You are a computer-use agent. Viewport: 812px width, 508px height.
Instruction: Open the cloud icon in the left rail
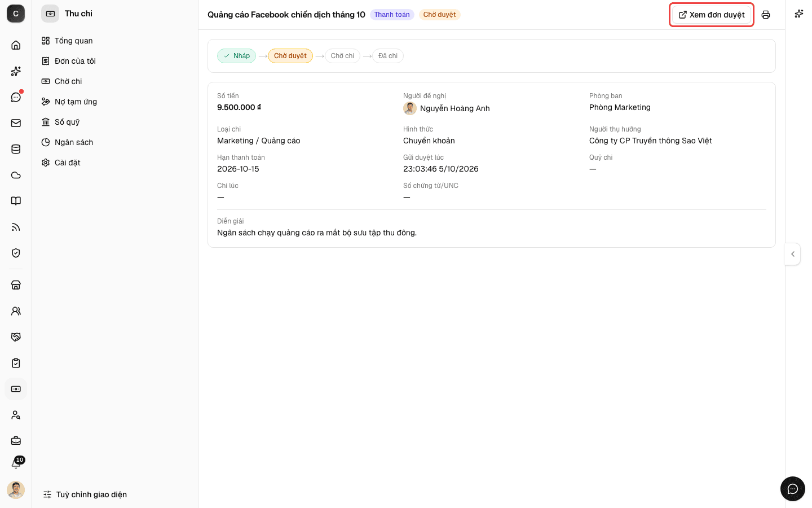point(16,175)
